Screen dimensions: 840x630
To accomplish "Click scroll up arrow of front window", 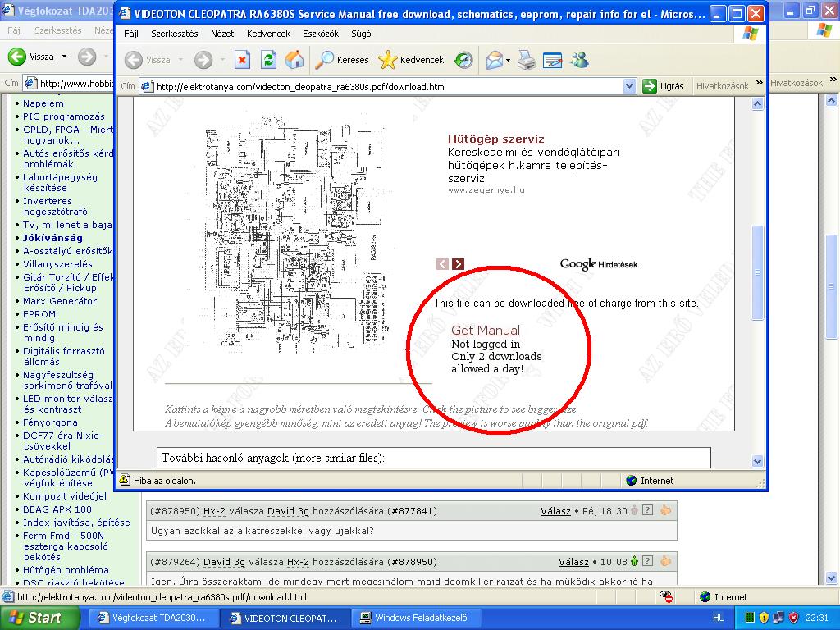I will [757, 104].
